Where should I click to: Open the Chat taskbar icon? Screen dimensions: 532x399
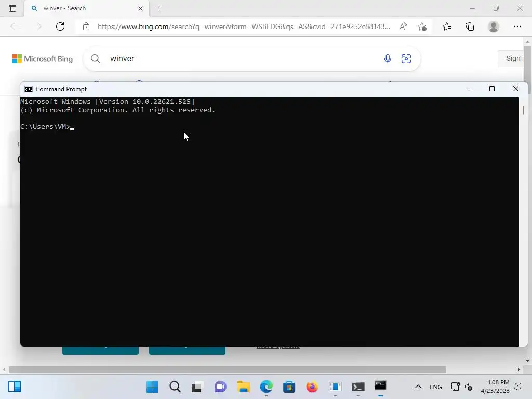pos(220,387)
